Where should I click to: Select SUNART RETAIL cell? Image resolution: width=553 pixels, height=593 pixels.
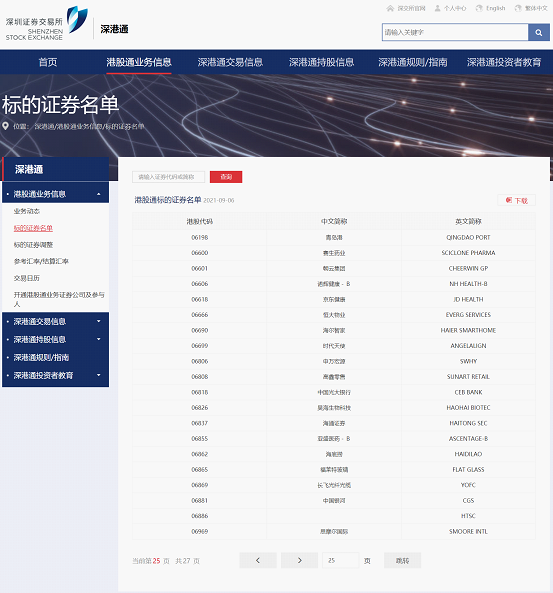tap(468, 377)
